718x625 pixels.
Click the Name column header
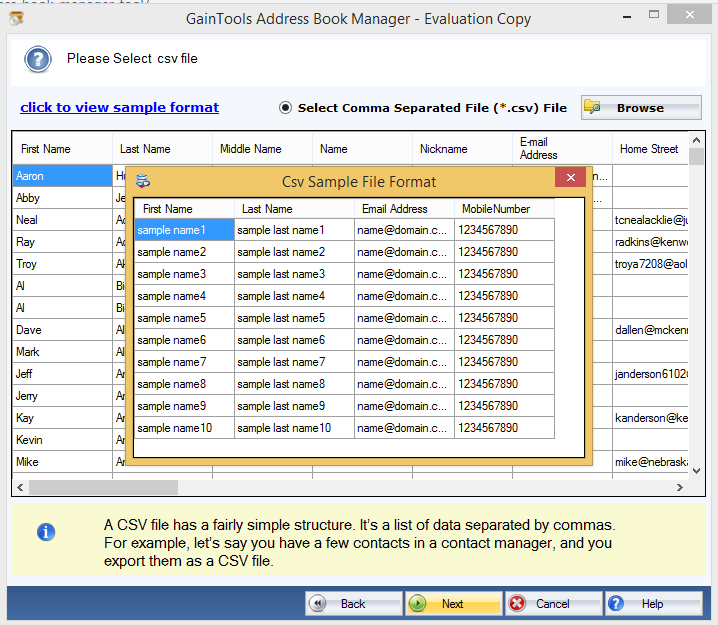pyautogui.click(x=363, y=149)
